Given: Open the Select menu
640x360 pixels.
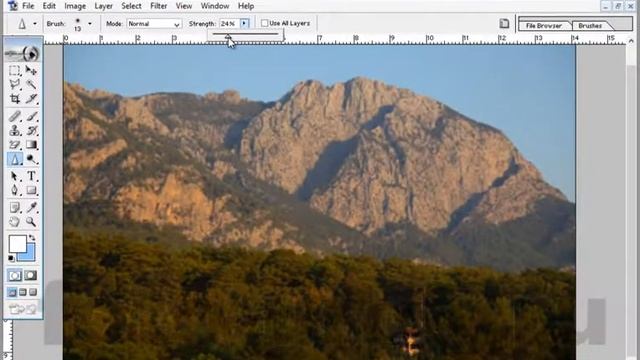Looking at the screenshot, I should pyautogui.click(x=131, y=6).
